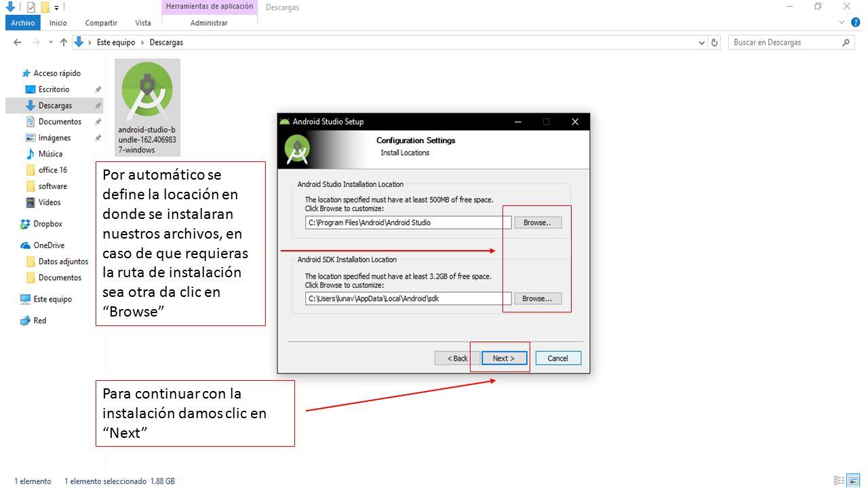Click the Escritorio pin icon

click(x=98, y=89)
